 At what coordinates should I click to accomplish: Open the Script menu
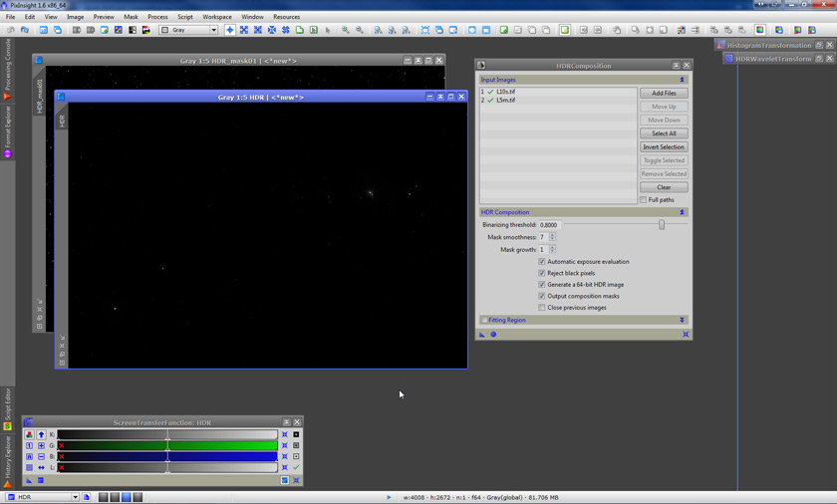pyautogui.click(x=185, y=17)
